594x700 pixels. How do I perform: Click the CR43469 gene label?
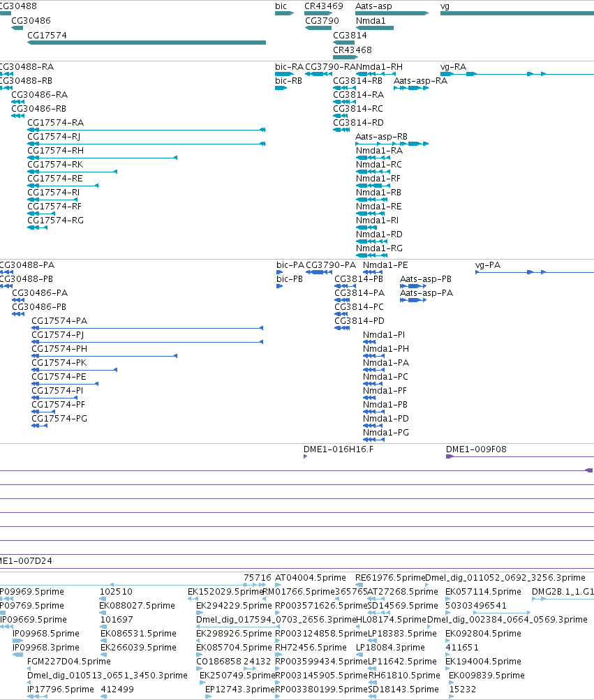pyautogui.click(x=324, y=6)
